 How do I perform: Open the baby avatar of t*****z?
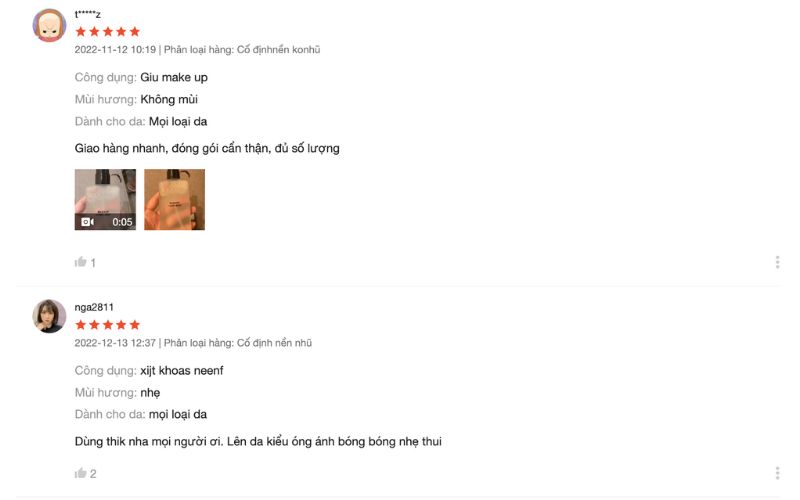tap(49, 25)
